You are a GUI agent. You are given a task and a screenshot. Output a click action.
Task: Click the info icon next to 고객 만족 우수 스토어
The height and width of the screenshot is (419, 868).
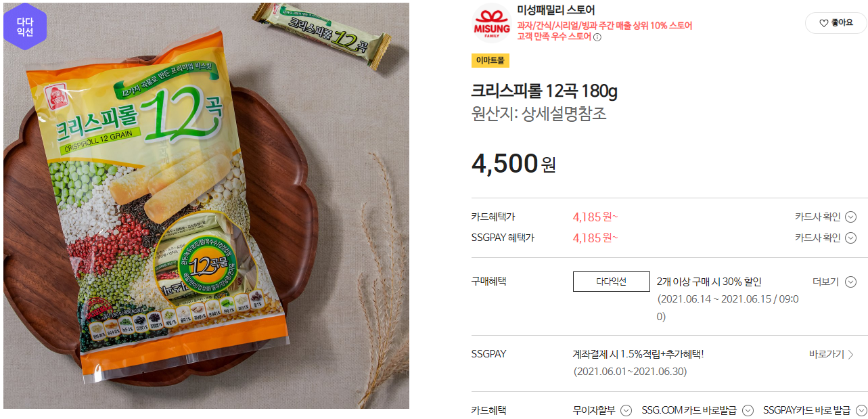tap(597, 37)
